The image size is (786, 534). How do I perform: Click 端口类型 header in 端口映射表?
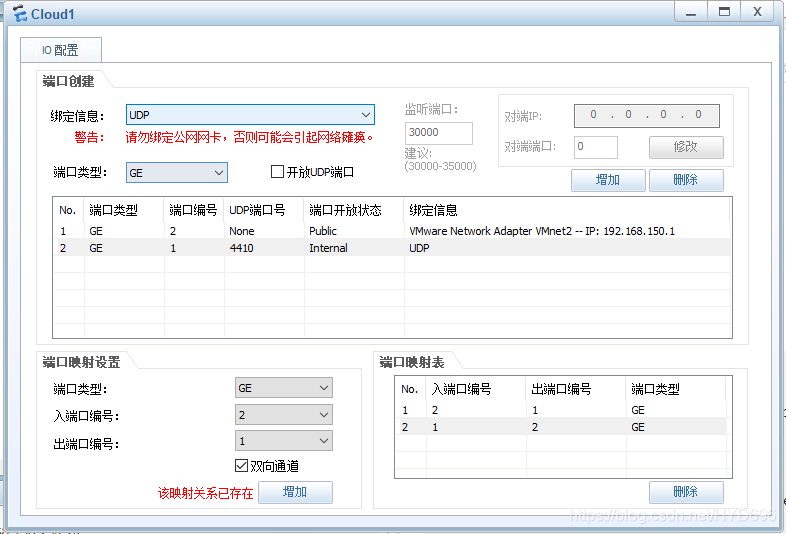tap(676, 389)
